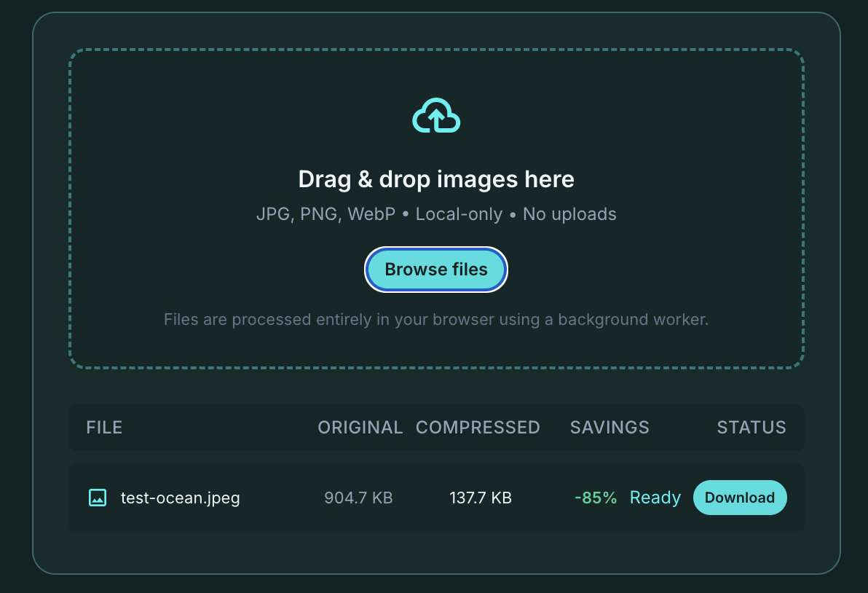Click the Download button for test-ocean.jpeg
868x593 pixels.
coord(740,498)
